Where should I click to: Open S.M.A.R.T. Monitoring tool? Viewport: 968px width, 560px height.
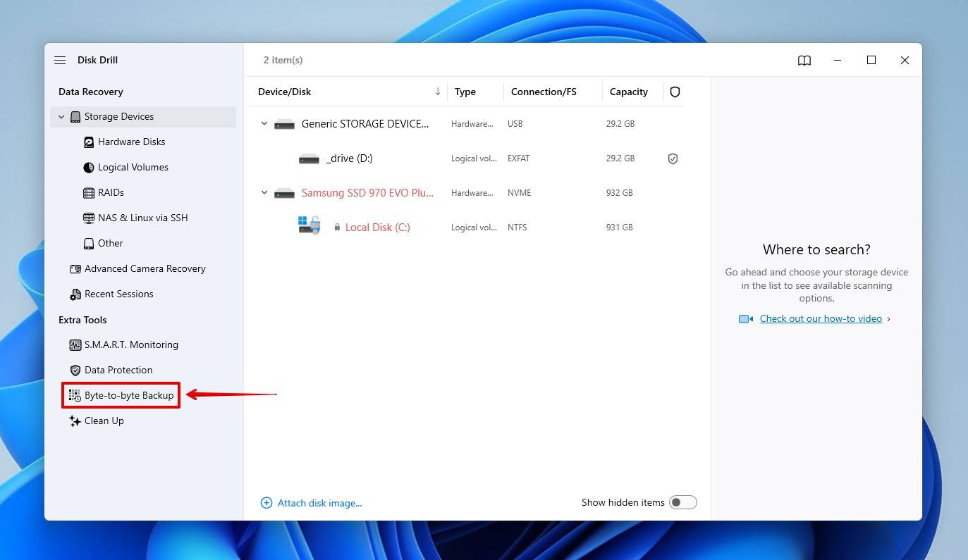point(131,345)
